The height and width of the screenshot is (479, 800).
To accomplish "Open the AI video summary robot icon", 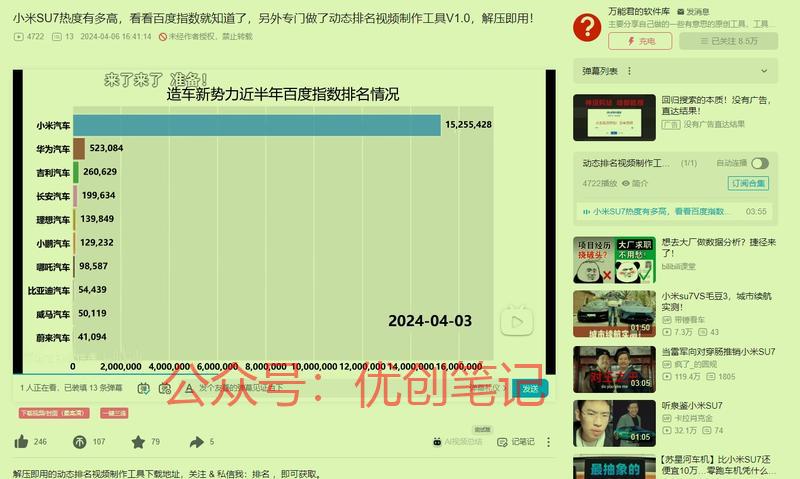I will pos(437,442).
